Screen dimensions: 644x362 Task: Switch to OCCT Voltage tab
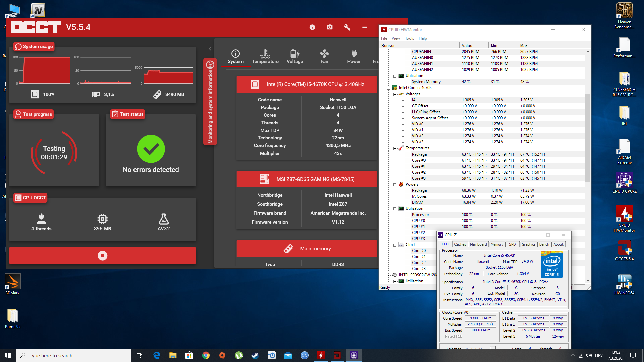coord(294,57)
